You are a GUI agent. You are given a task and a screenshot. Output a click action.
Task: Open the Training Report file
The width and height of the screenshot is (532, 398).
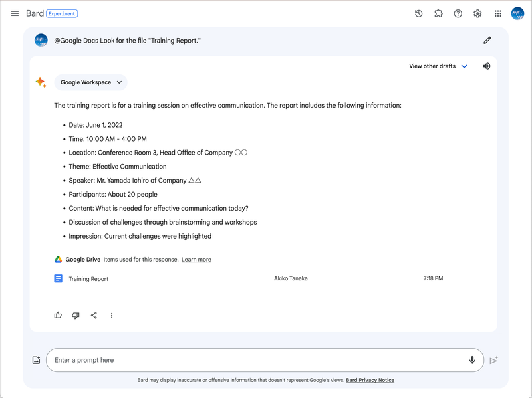click(x=88, y=279)
